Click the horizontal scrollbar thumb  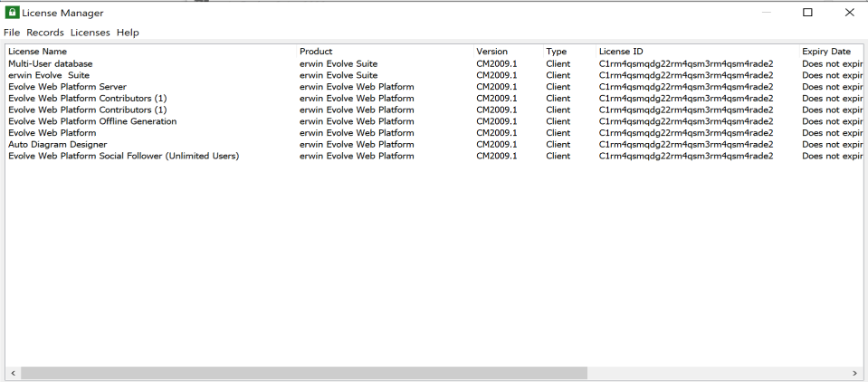(304, 373)
